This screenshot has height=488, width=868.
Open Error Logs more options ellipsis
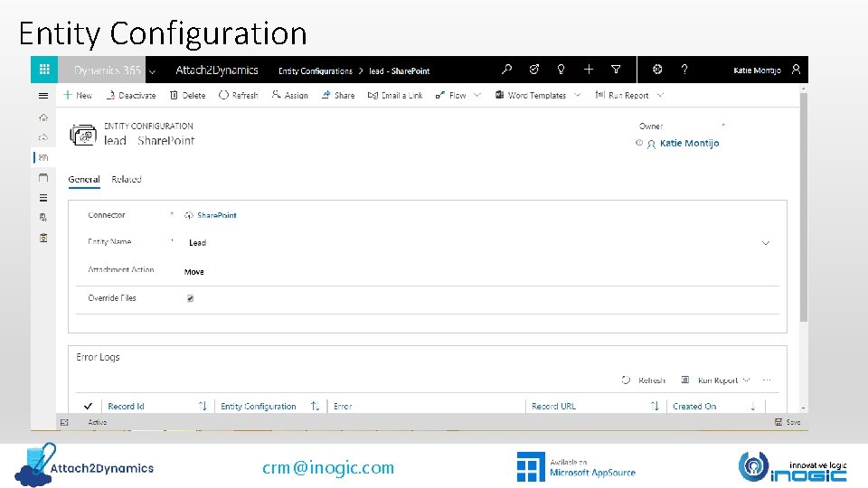tap(767, 380)
